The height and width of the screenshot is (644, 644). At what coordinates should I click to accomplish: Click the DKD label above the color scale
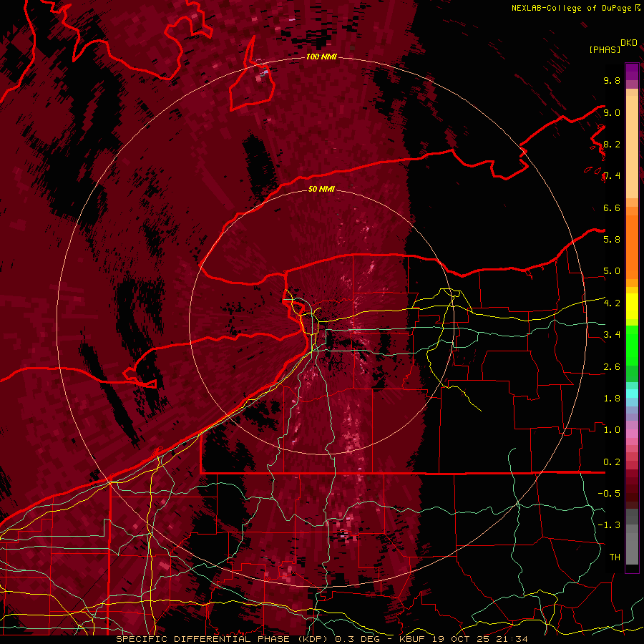pos(629,43)
